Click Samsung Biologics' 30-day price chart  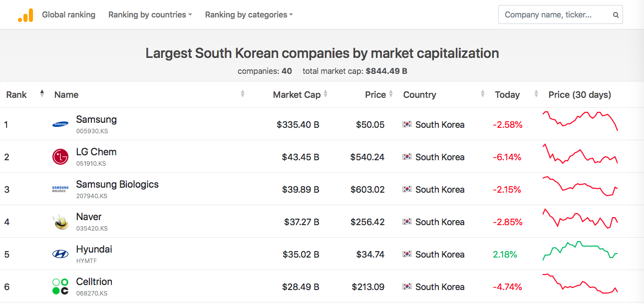pos(580,186)
